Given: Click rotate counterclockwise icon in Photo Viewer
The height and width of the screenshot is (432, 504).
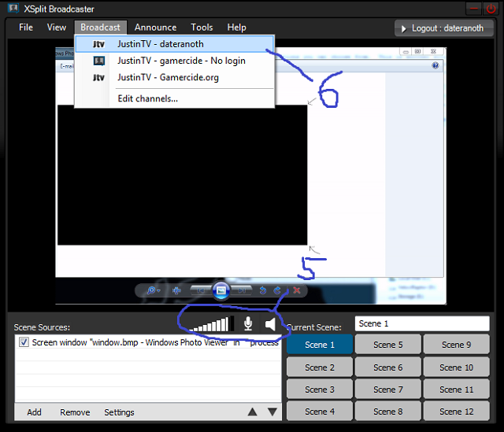Looking at the screenshot, I should tap(262, 290).
